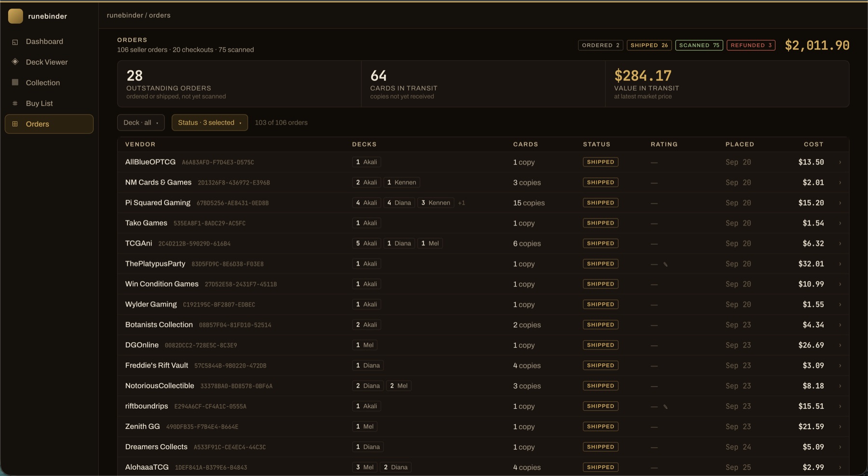Click the $26.69 cost value
The image size is (868, 476).
[x=811, y=345]
